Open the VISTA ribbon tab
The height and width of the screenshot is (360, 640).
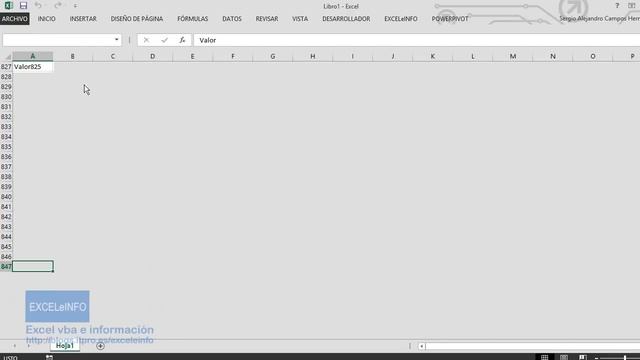(x=300, y=19)
